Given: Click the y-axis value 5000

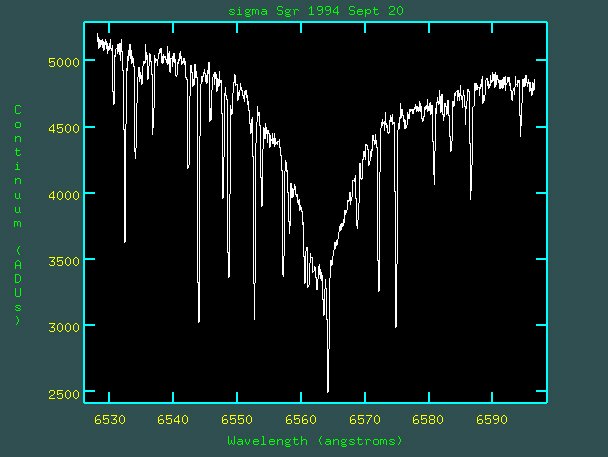Looking at the screenshot, I should click(x=64, y=62).
